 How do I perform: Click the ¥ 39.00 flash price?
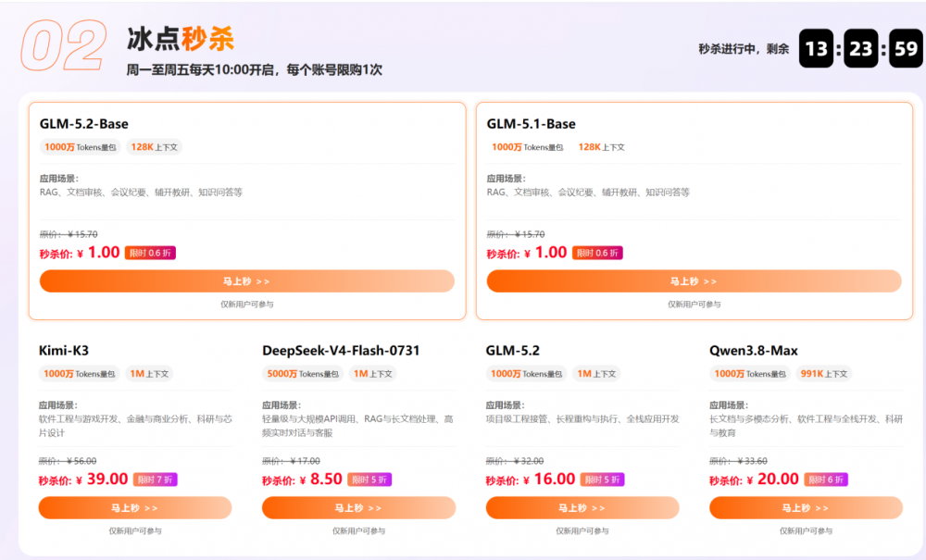(102, 479)
